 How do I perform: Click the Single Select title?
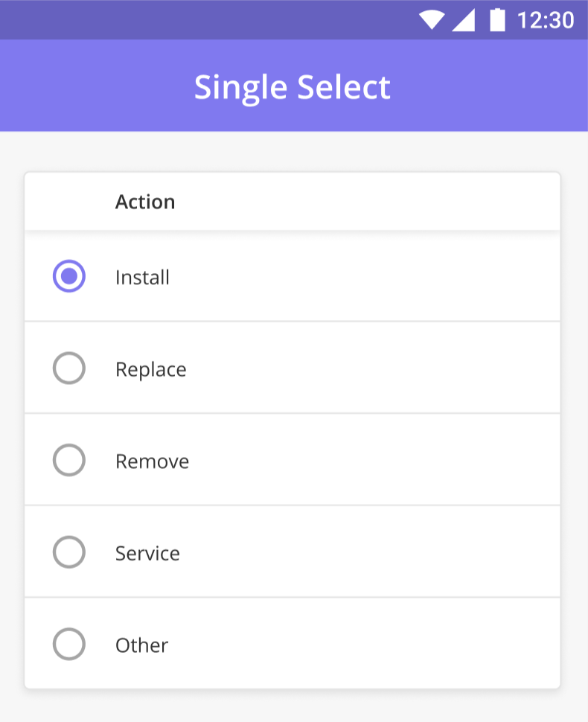(293, 87)
